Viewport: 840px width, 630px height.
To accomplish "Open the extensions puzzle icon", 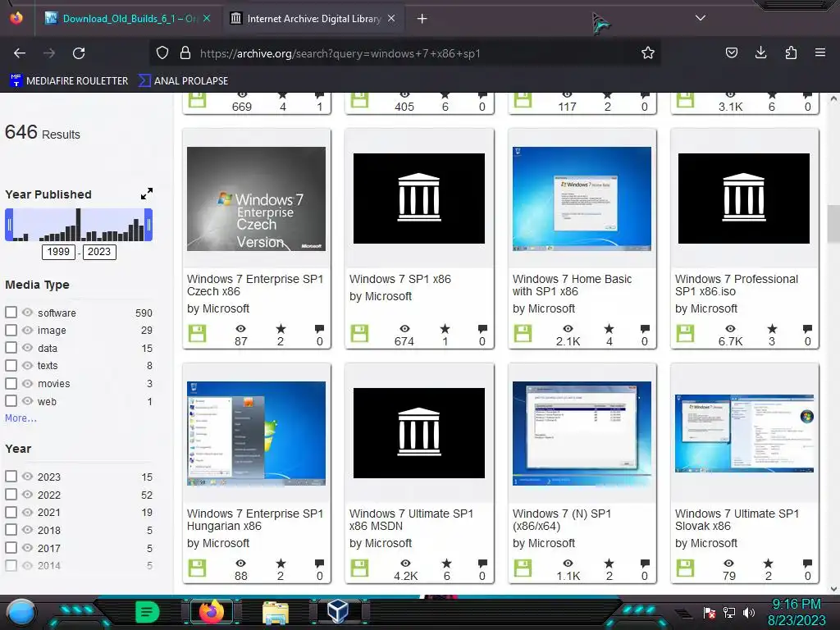I will pyautogui.click(x=791, y=52).
